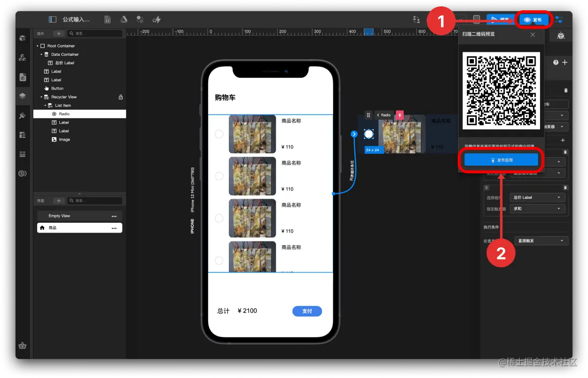Add a new page with plus button

[58, 201]
